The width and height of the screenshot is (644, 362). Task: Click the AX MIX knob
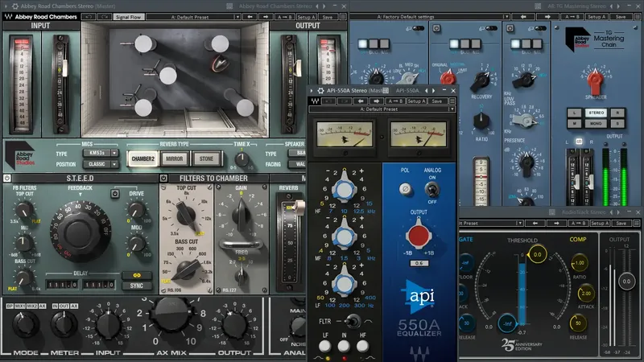(171, 315)
